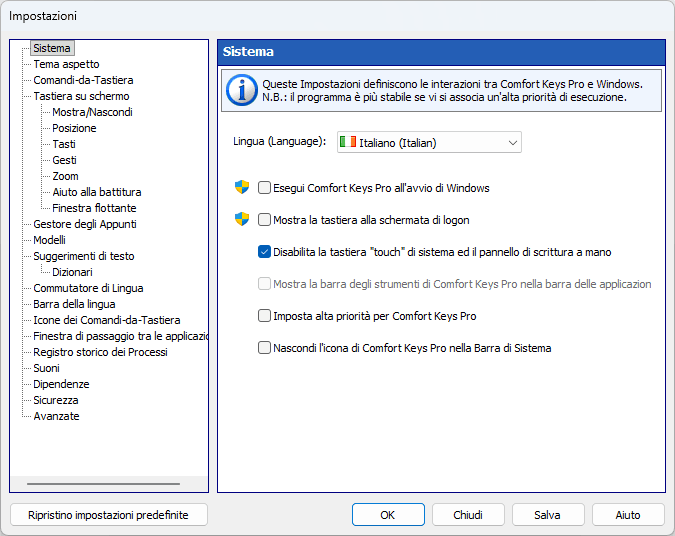Viewport: 675px width, 536px height.
Task: Select Sistema in the settings tree
Action: point(52,48)
